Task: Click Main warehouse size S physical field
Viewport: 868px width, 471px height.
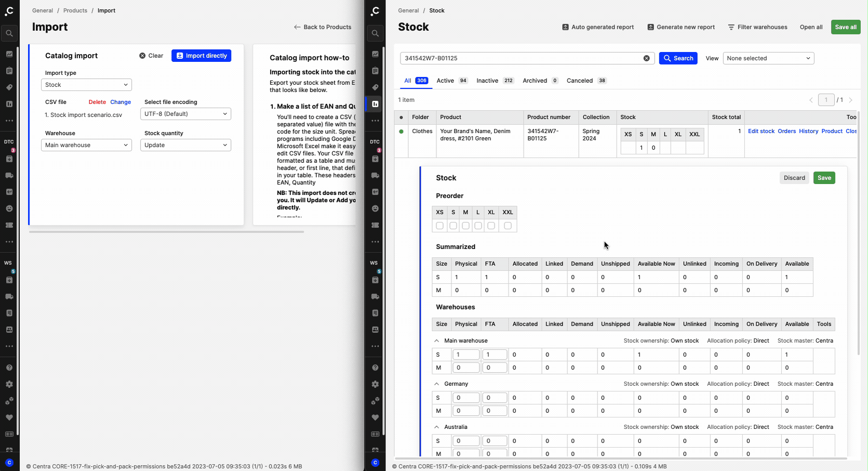Action: pyautogui.click(x=466, y=355)
